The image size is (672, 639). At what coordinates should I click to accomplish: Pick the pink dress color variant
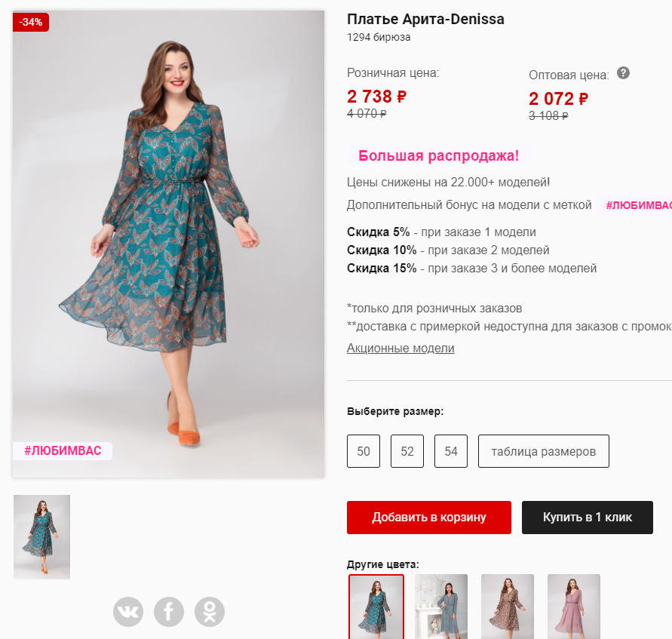pyautogui.click(x=574, y=607)
